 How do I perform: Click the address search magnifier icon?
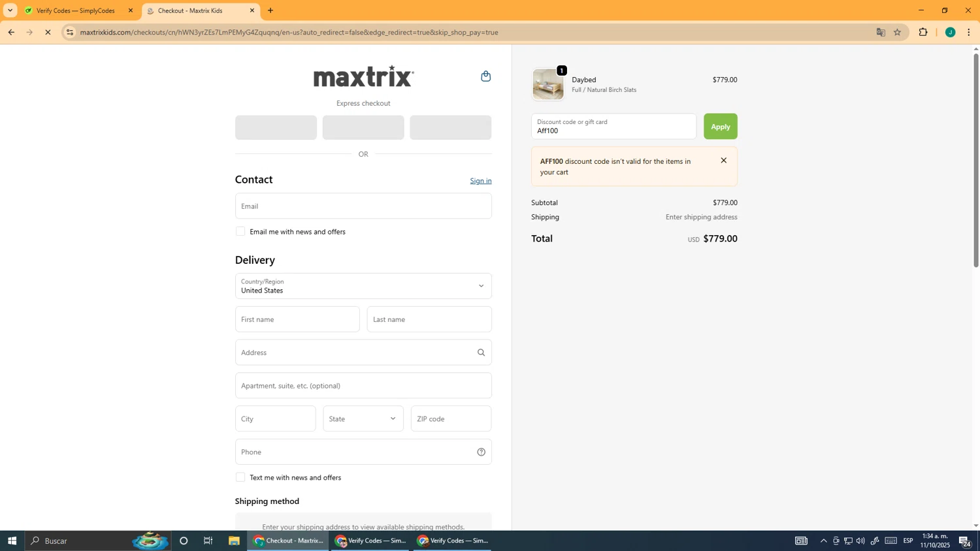point(481,353)
